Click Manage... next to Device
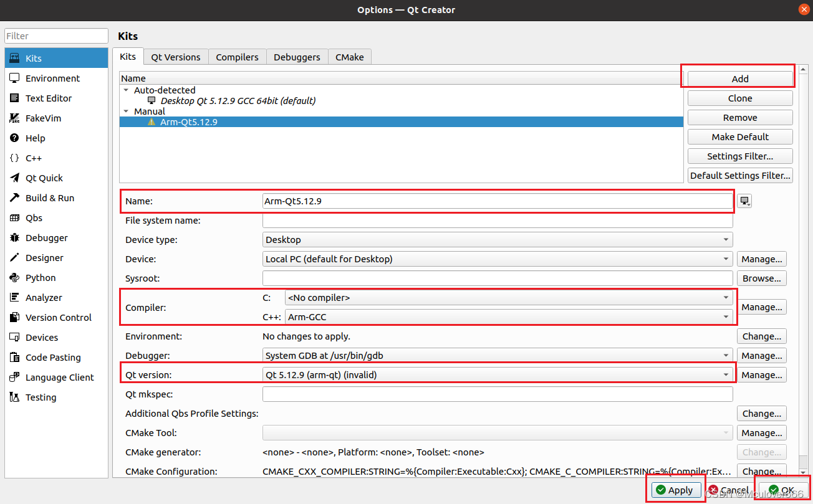Viewport: 813px width, 504px height. 762,259
